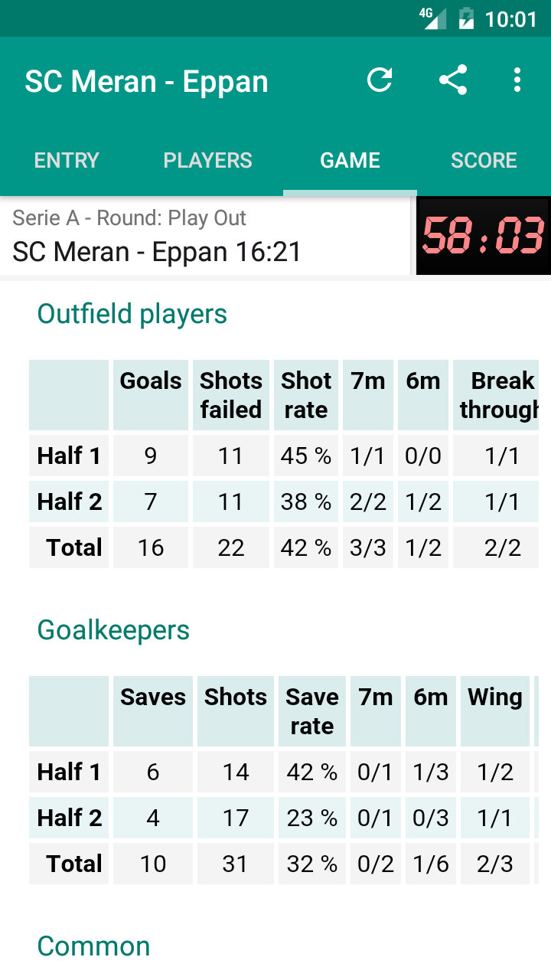
Task: Select the active GAME tab
Action: [x=350, y=160]
